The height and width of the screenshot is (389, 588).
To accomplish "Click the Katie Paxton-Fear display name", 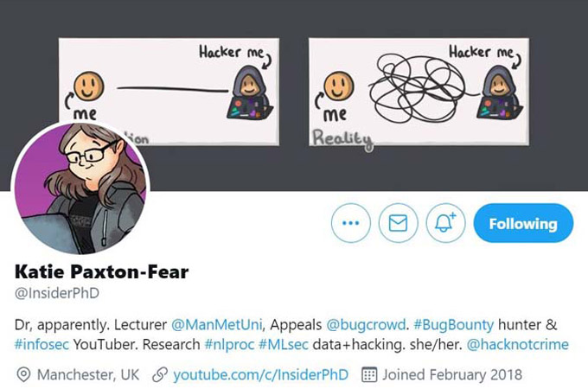I will [102, 271].
